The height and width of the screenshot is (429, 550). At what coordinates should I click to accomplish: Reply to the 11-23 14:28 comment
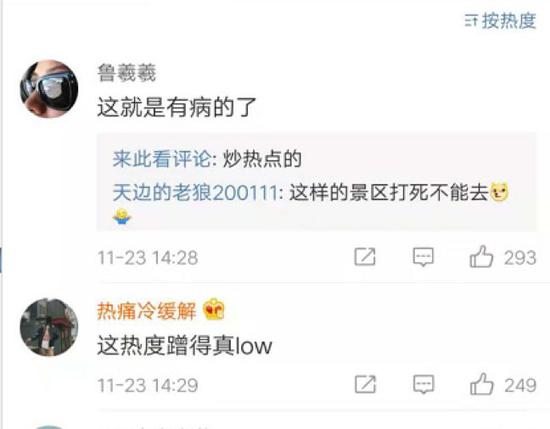click(423, 257)
